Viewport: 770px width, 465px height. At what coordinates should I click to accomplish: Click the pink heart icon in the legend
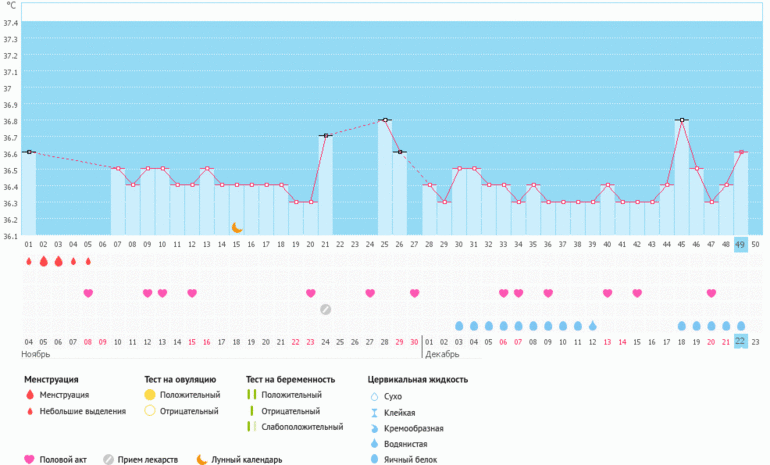click(x=29, y=460)
